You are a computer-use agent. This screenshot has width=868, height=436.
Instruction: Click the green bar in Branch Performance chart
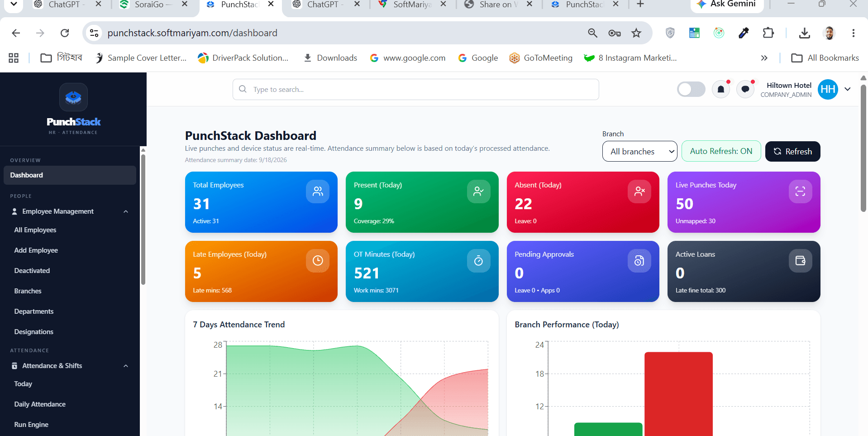coord(608,429)
